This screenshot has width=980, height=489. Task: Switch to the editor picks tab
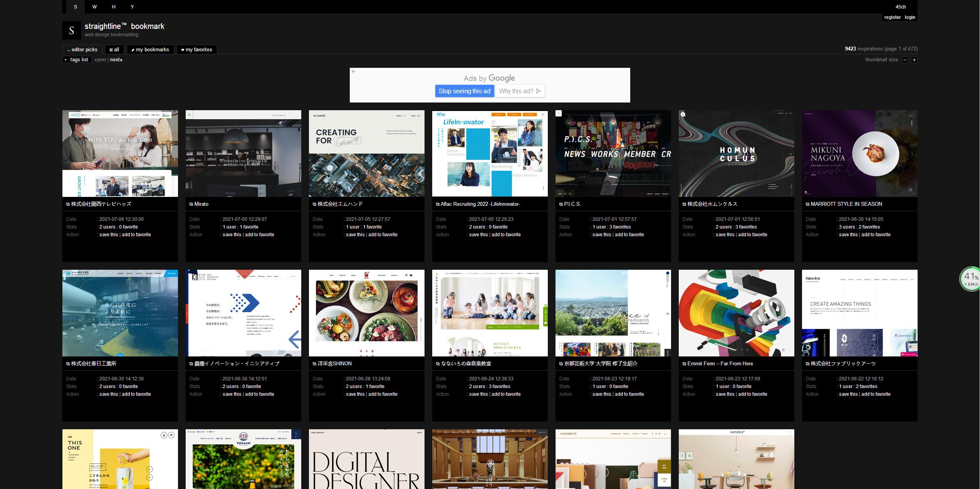(x=82, y=49)
